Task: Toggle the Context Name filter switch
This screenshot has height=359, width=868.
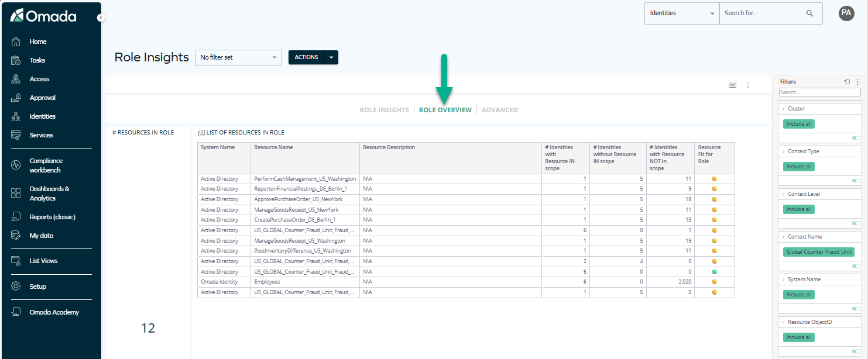Action: pos(856,266)
